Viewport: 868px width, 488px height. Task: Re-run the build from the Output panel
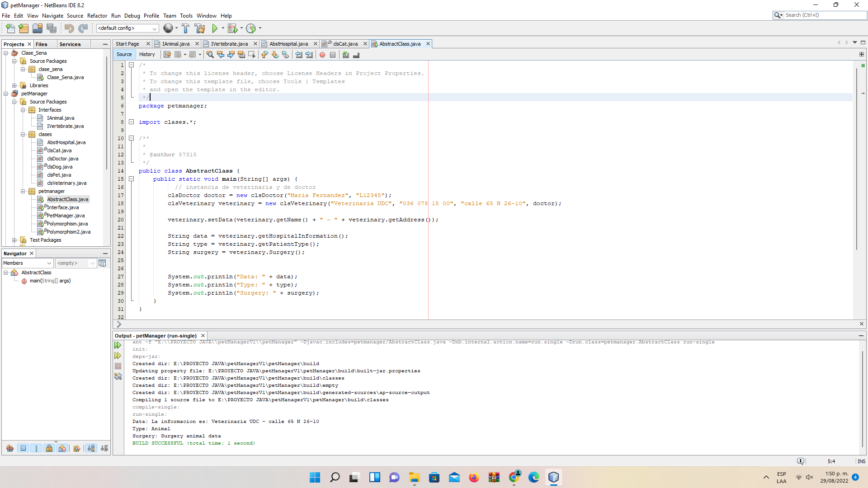[118, 345]
